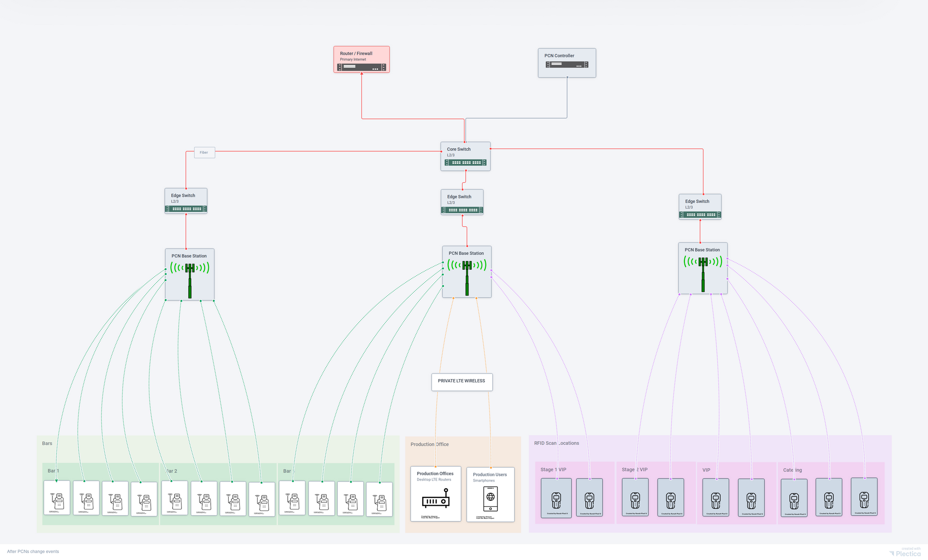Click the 'Desktop LTE Routers' subtitle text
928x560 pixels.
[434, 480]
